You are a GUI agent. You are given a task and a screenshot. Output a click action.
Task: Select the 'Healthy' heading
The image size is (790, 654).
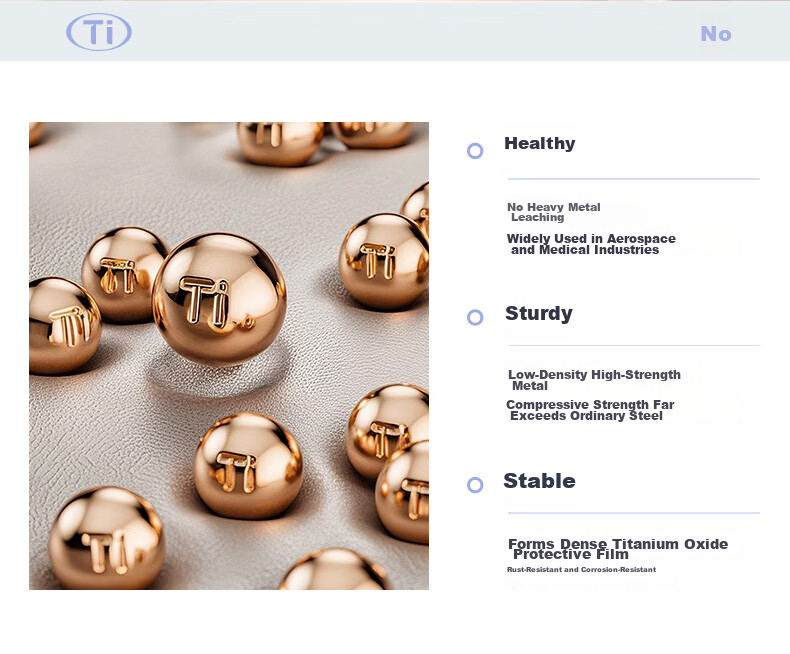coord(540,144)
